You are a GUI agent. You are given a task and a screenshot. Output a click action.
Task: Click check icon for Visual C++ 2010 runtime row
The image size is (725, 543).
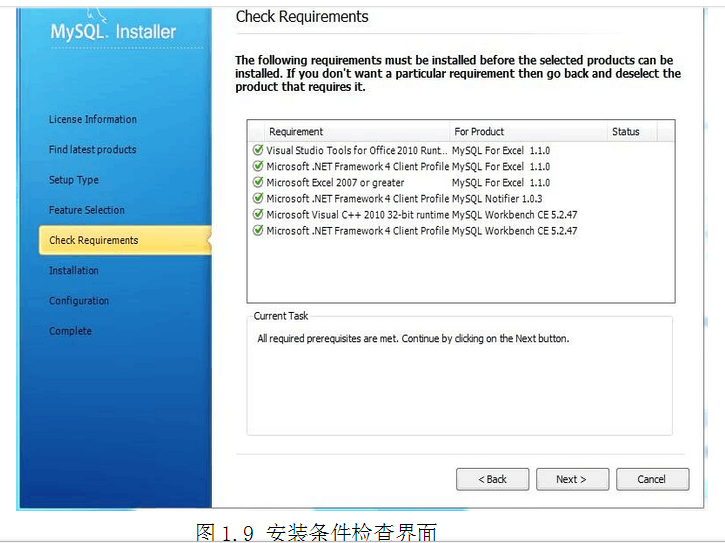pos(258,214)
